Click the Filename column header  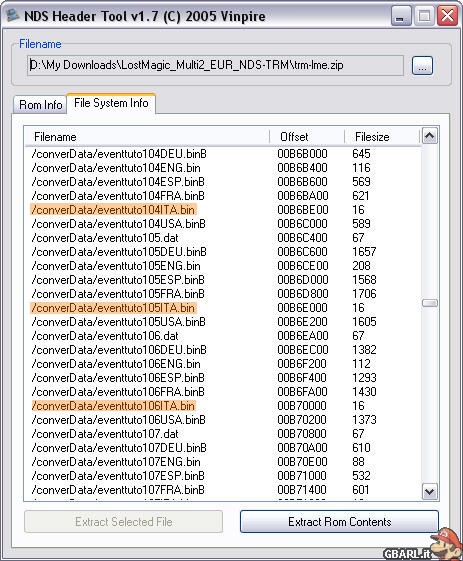[147, 137]
